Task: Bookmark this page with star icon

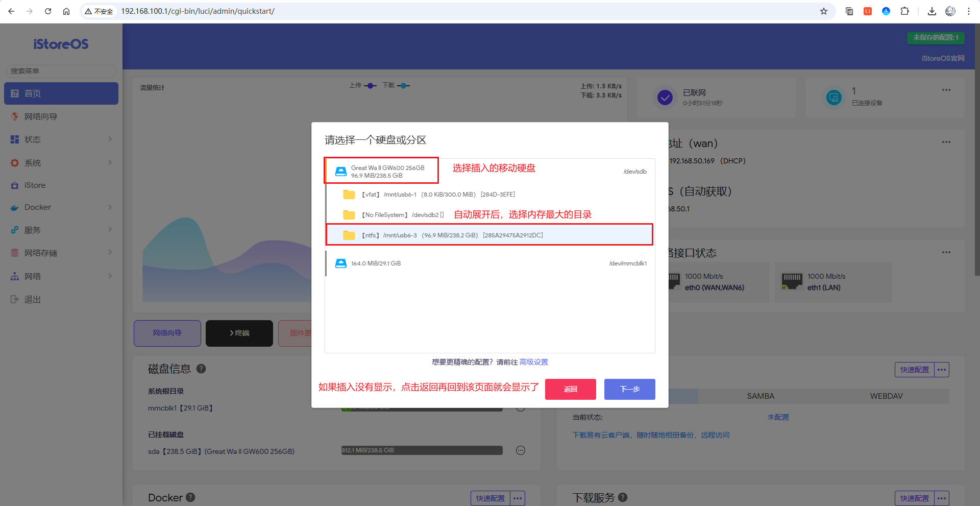Action: [824, 11]
